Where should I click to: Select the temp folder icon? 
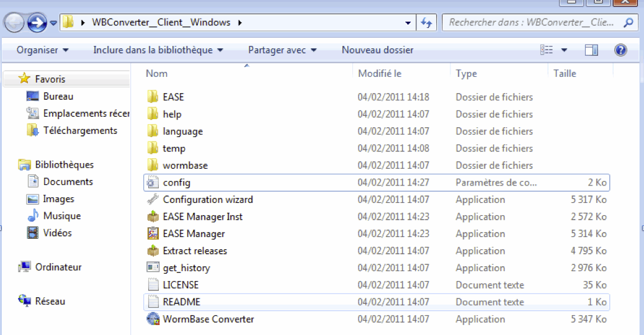coord(153,148)
